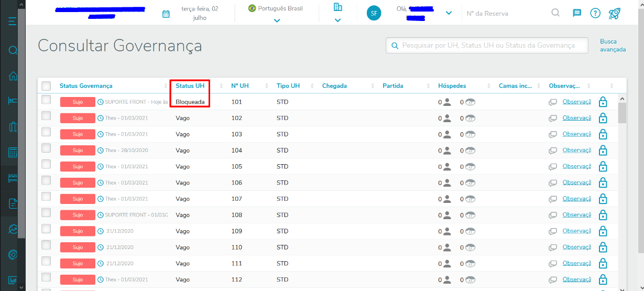
Task: Sort by Nº UH column arrows
Action: (267, 86)
